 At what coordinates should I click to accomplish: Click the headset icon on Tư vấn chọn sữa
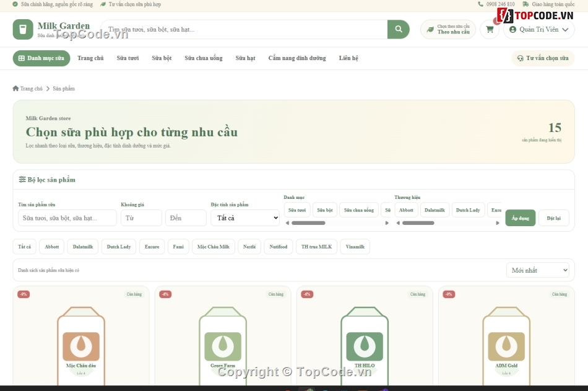coord(520,58)
